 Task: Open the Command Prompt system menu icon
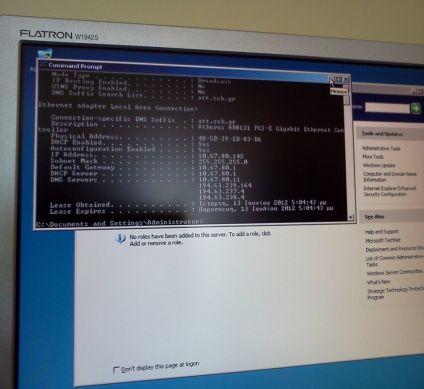pos(43,65)
